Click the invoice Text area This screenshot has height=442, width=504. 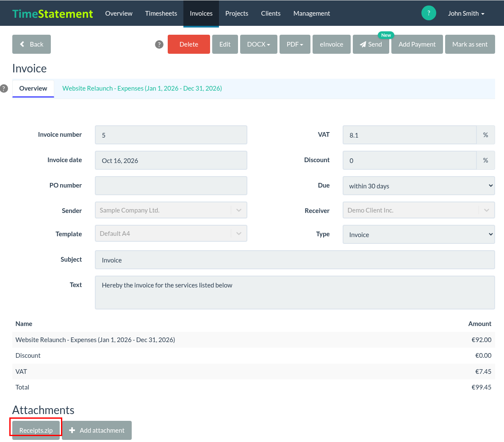295,293
